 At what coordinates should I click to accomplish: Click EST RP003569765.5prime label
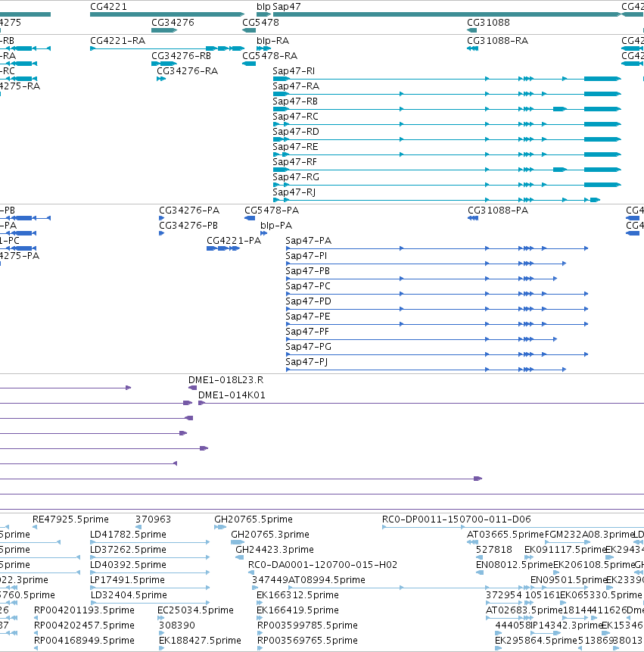pyautogui.click(x=307, y=641)
